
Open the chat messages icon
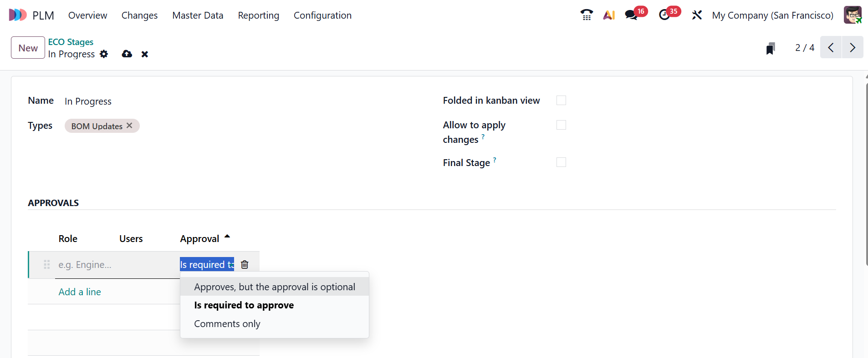[631, 15]
